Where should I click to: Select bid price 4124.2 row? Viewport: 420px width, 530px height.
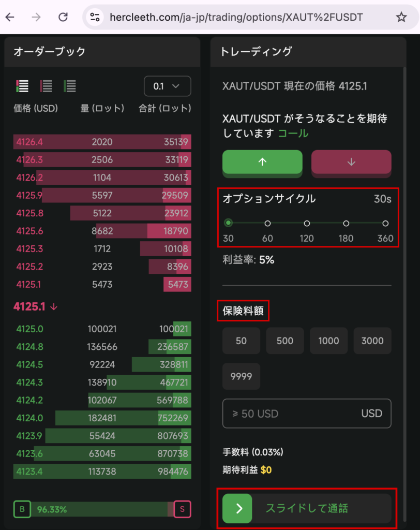tap(102, 400)
